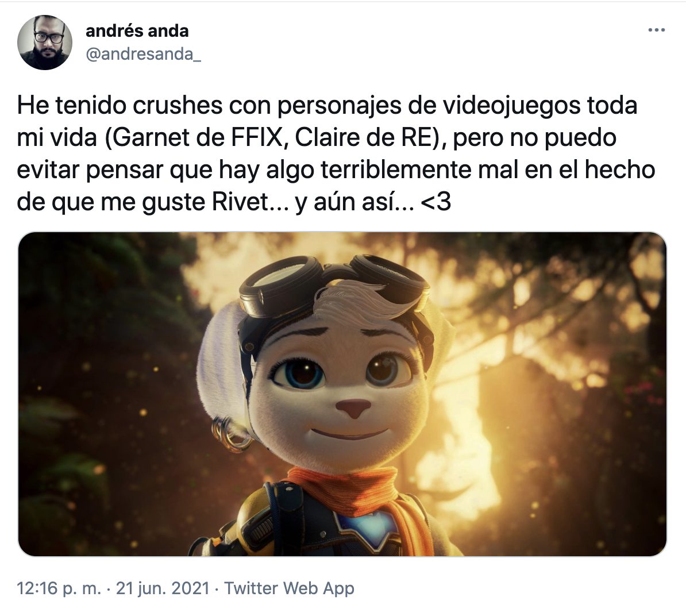Click the "<3" ending the tweet
The height and width of the screenshot is (616, 686).
pos(436,202)
